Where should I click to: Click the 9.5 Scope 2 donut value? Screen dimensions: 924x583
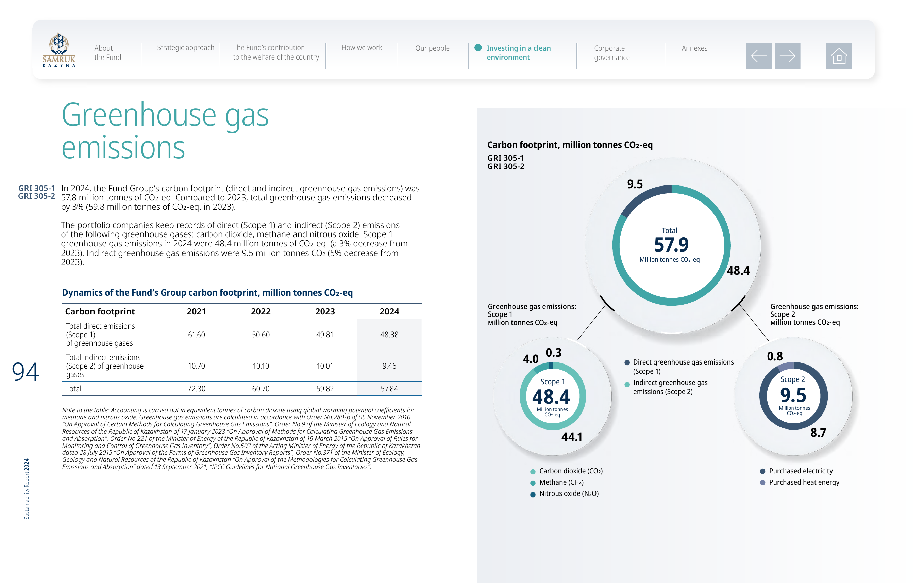(793, 395)
